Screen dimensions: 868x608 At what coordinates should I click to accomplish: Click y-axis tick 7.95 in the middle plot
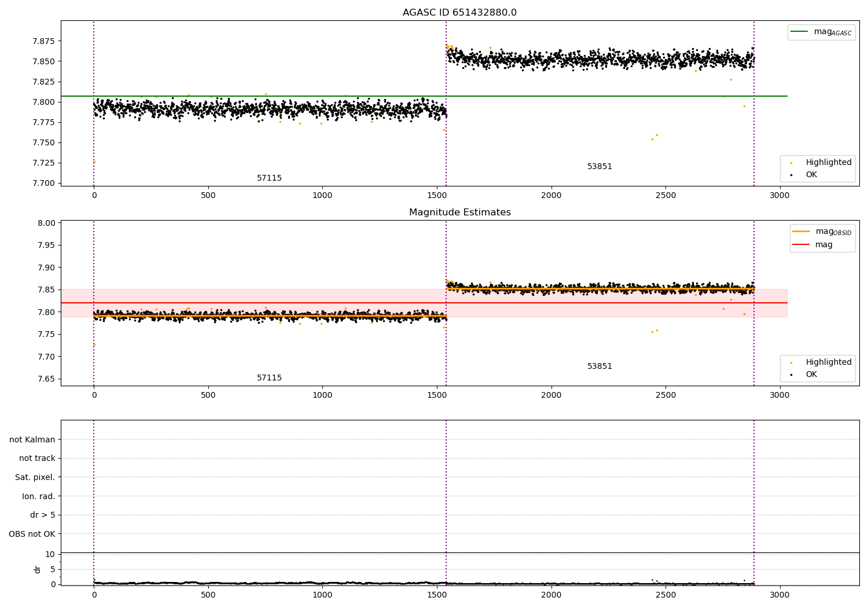tap(46, 245)
